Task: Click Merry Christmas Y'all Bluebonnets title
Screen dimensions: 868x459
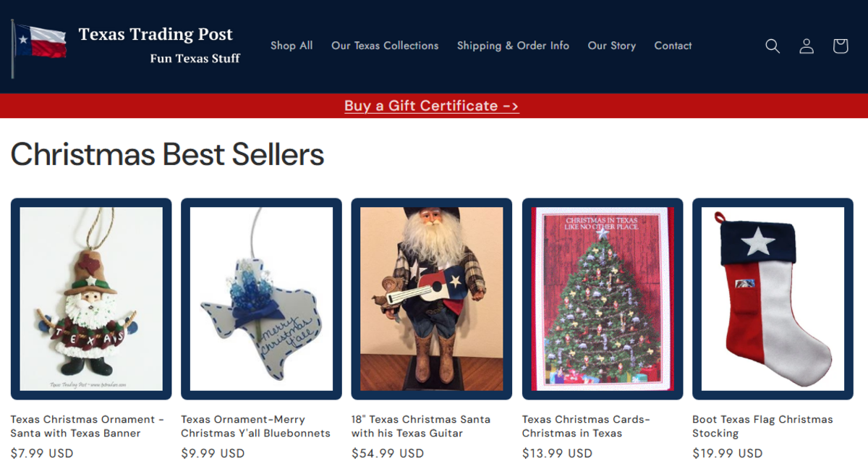Action: pos(255,426)
